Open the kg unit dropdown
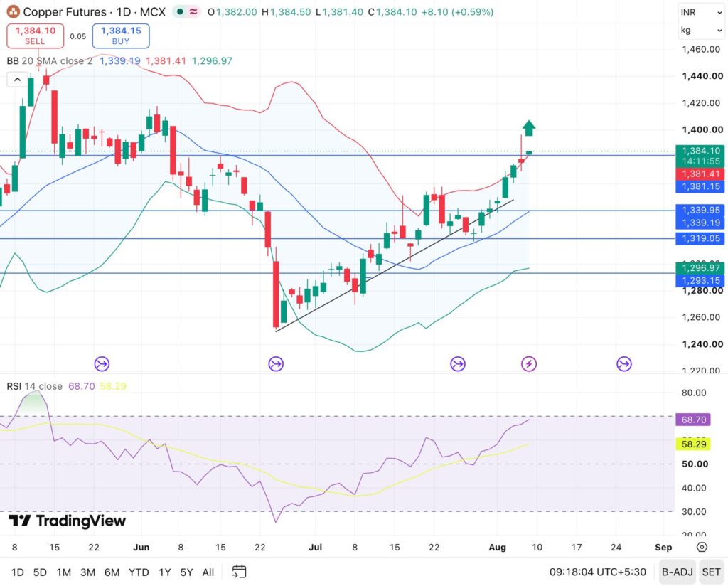 point(700,30)
